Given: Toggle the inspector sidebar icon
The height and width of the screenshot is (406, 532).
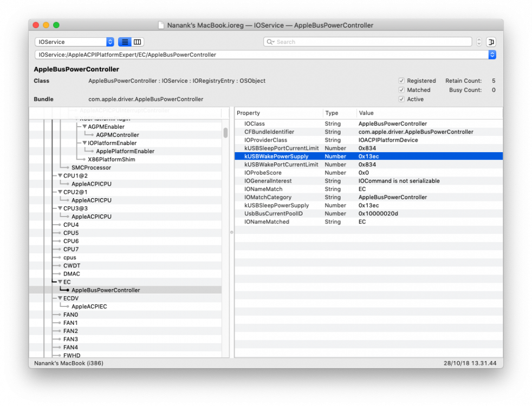Looking at the screenshot, I should click(x=491, y=42).
